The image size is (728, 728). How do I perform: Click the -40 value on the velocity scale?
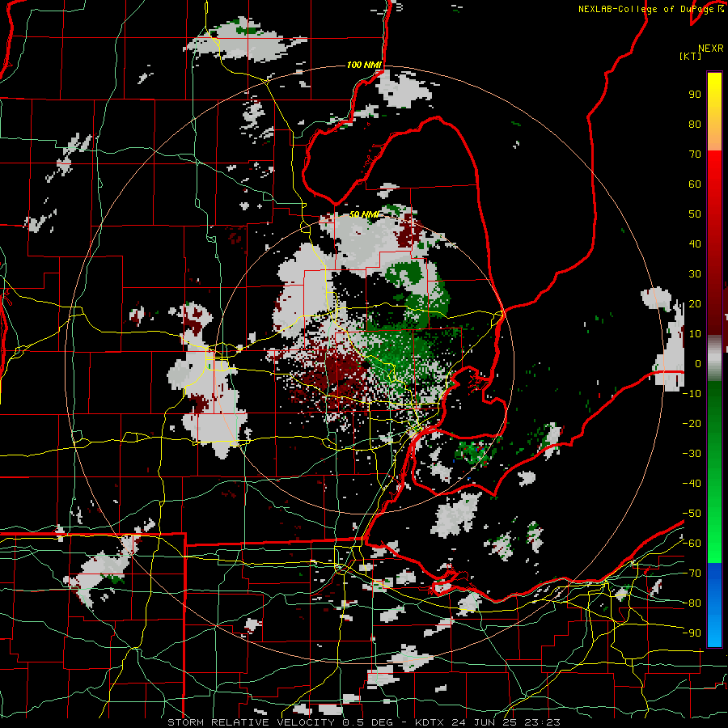coord(692,484)
